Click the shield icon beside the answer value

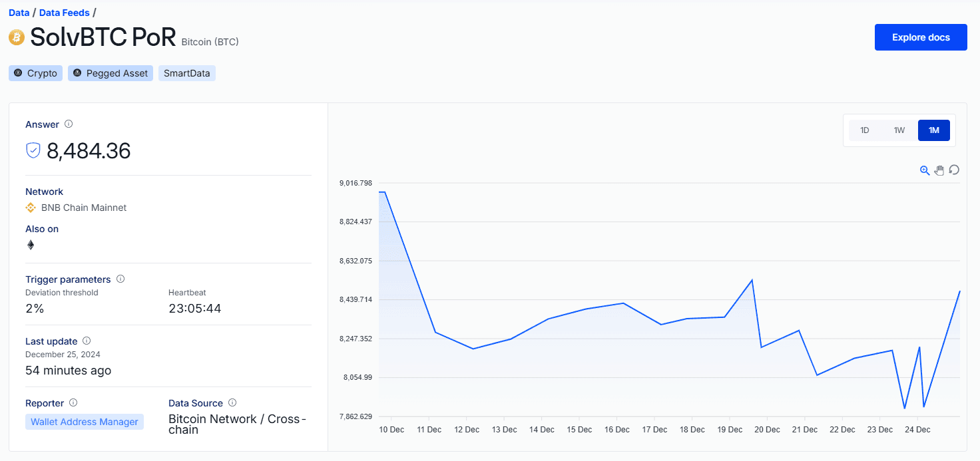pyautogui.click(x=33, y=151)
